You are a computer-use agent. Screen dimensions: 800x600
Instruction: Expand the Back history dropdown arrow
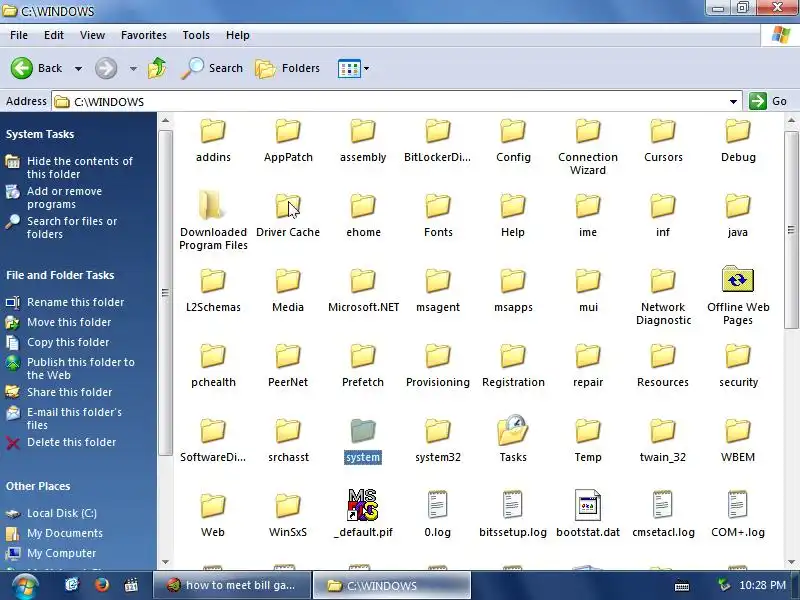78,68
